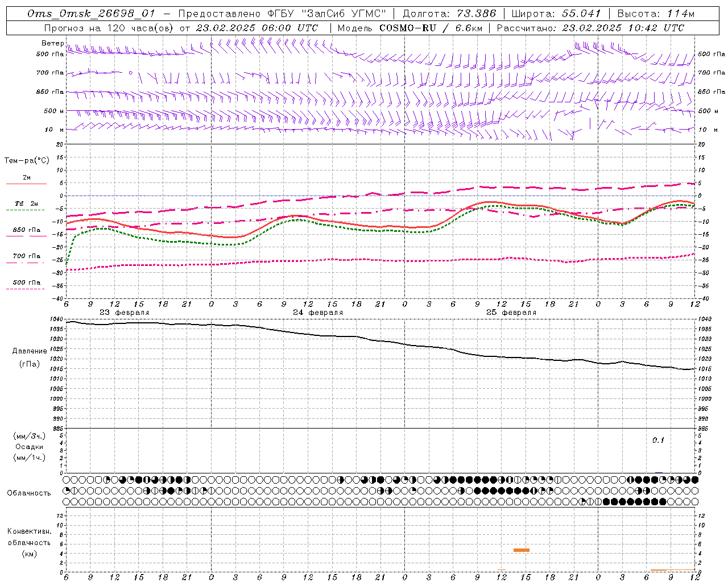Select the Широта: 55.041 header field
Screen dimensions: 728x582
point(556,14)
